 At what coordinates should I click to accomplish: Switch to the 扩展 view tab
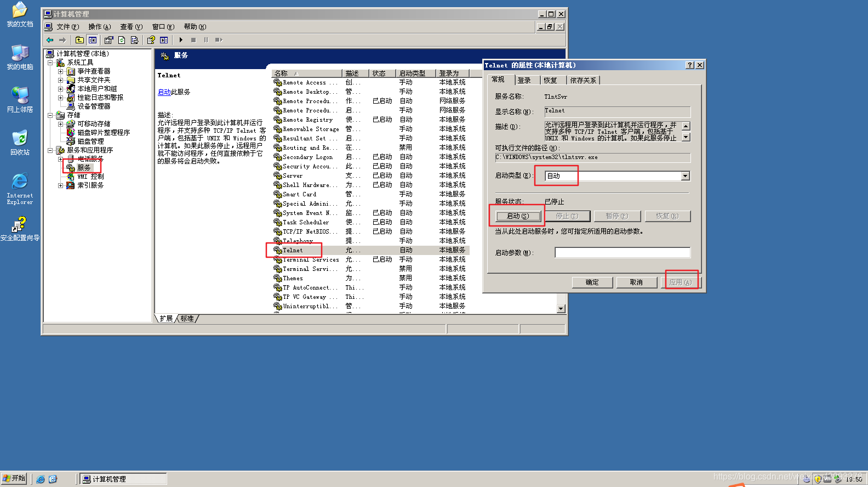click(166, 319)
